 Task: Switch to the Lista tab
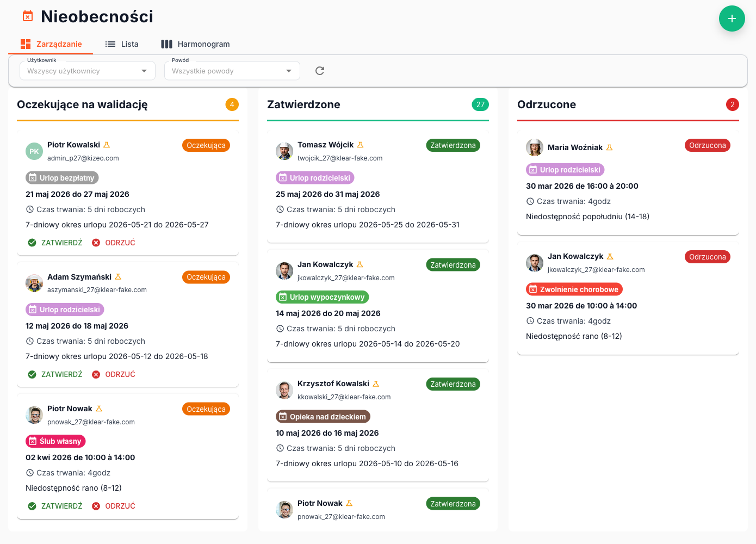[x=122, y=44]
